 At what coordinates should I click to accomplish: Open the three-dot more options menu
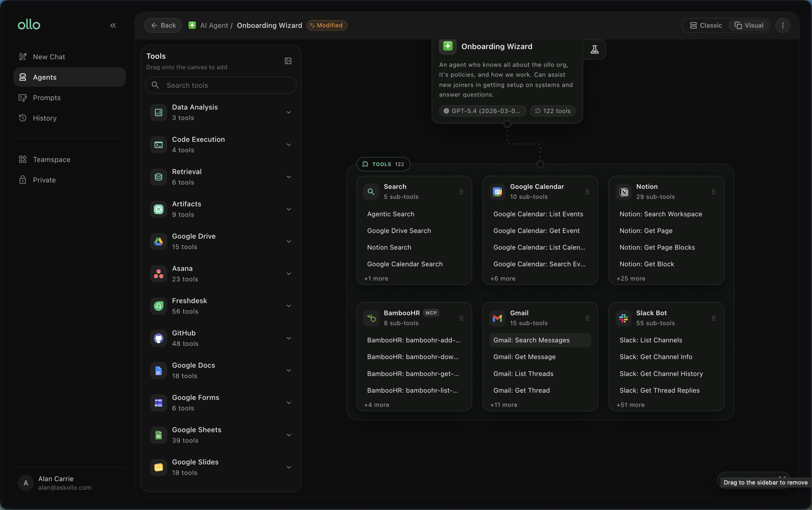783,25
